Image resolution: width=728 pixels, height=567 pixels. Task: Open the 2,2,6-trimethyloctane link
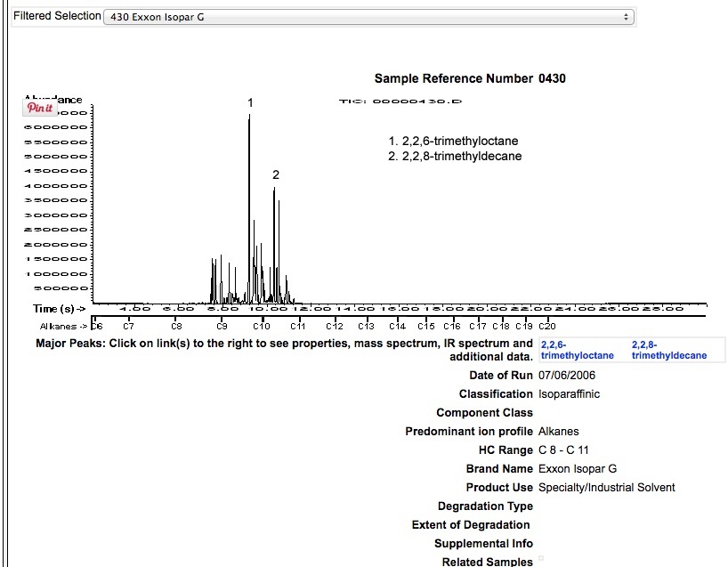[x=577, y=350]
